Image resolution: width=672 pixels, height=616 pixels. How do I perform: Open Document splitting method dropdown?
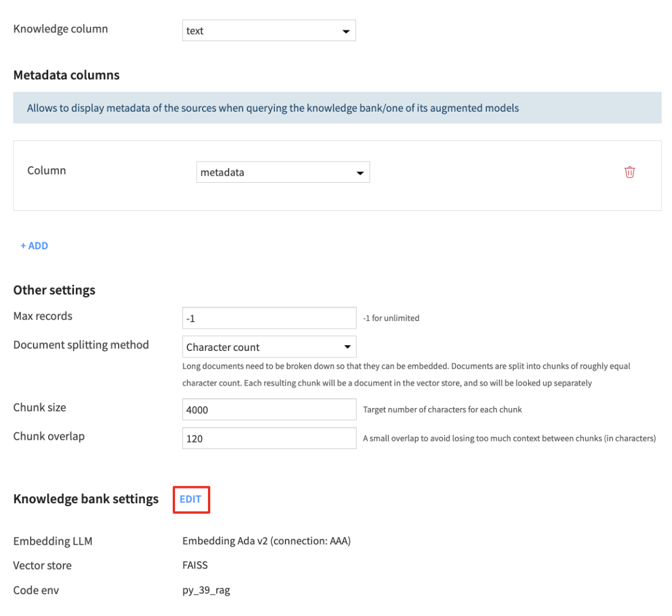pos(269,347)
